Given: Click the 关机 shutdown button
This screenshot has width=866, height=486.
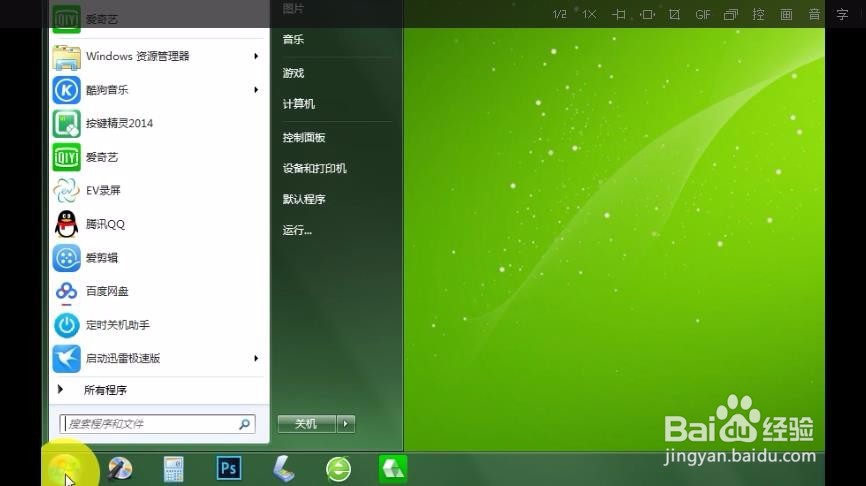Looking at the screenshot, I should (x=307, y=424).
